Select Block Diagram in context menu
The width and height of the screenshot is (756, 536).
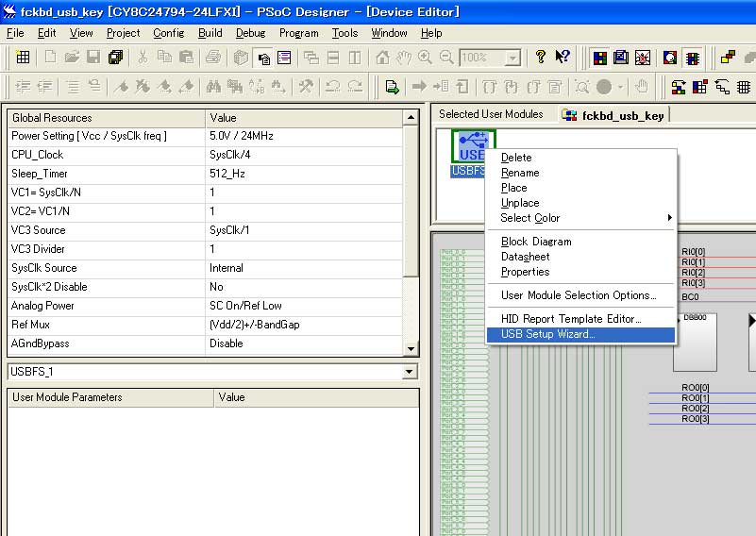point(580,242)
